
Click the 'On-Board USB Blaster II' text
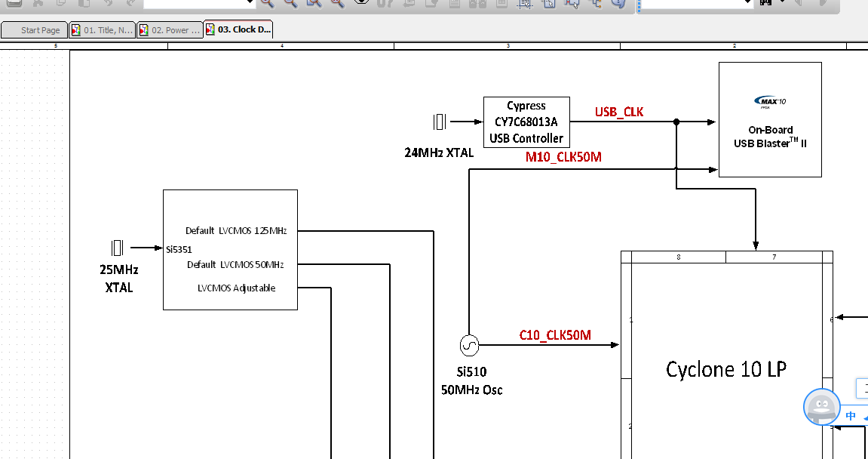[770, 137]
